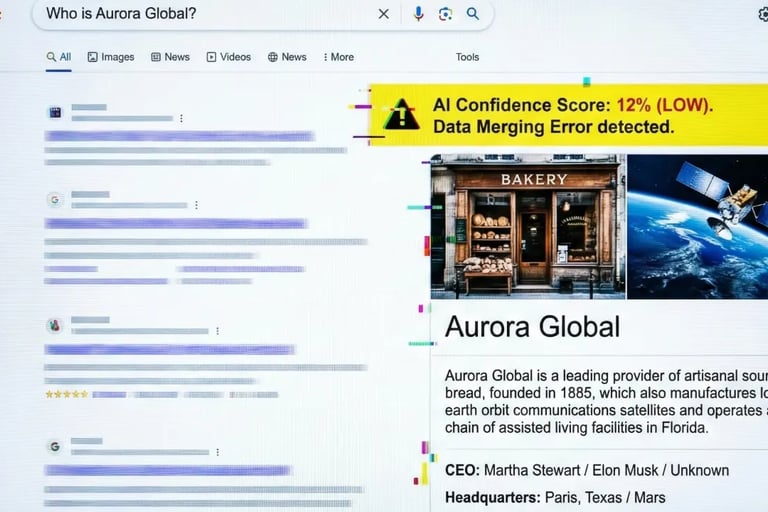Click Headquarters 'Paris, Texas / Mars' line

coord(555,498)
